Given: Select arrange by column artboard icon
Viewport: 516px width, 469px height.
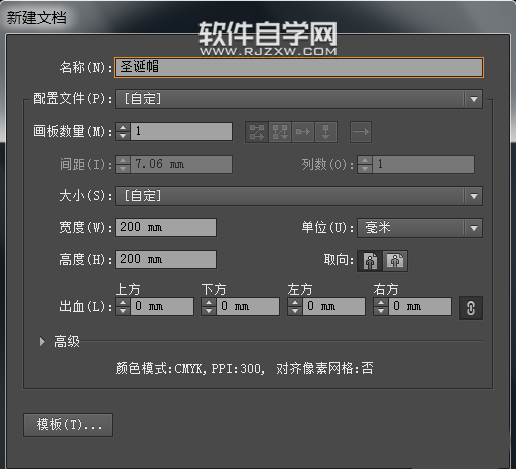Looking at the screenshot, I should [x=326, y=132].
